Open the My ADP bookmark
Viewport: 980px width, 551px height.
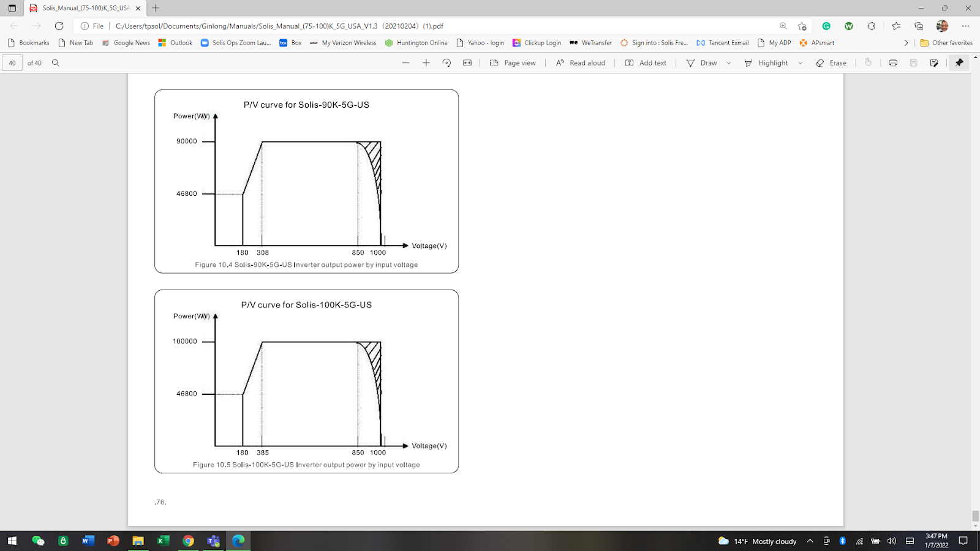pyautogui.click(x=774, y=43)
